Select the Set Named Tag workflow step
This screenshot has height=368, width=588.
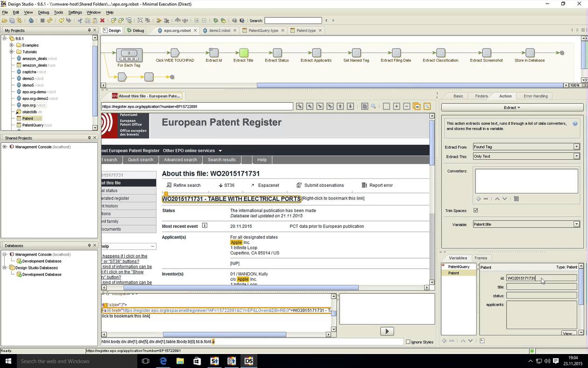coord(357,53)
